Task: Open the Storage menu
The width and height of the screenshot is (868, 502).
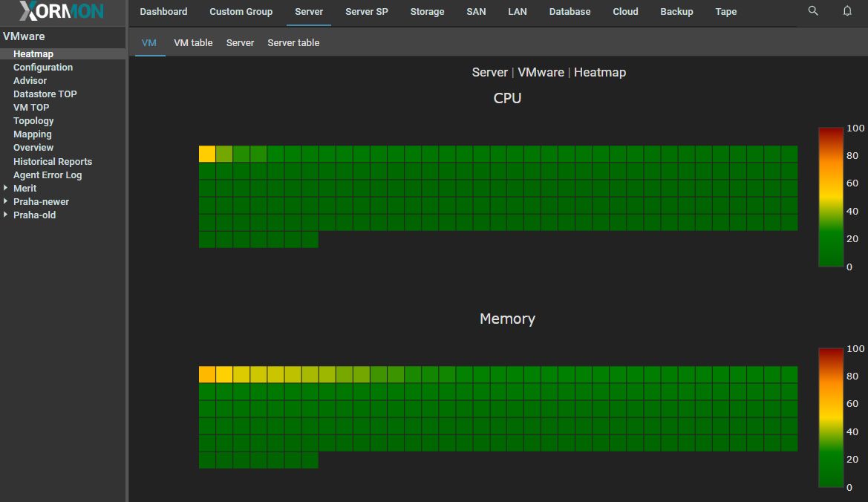Action: click(427, 12)
